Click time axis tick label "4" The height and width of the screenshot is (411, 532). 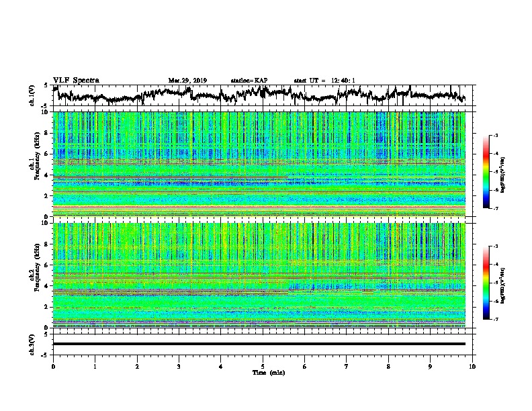221,367
